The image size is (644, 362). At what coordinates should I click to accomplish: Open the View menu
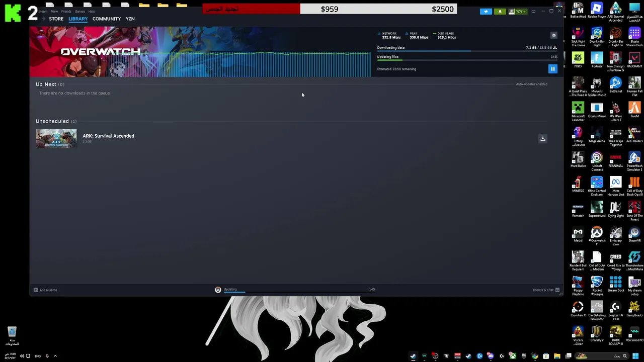[54, 11]
